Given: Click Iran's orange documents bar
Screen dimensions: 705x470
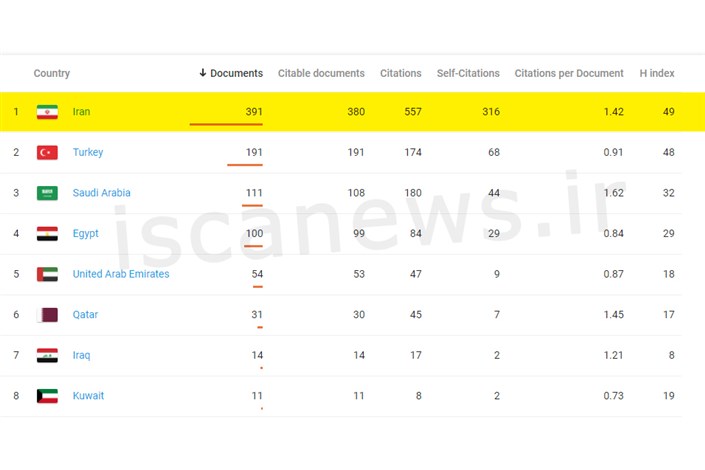Looking at the screenshot, I should click(226, 124).
